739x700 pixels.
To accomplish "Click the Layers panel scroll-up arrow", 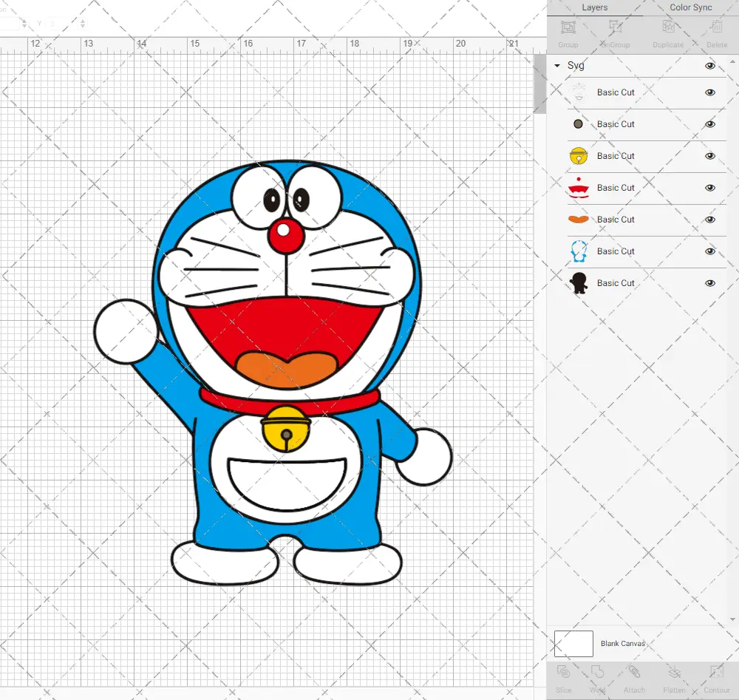I will click(x=732, y=62).
